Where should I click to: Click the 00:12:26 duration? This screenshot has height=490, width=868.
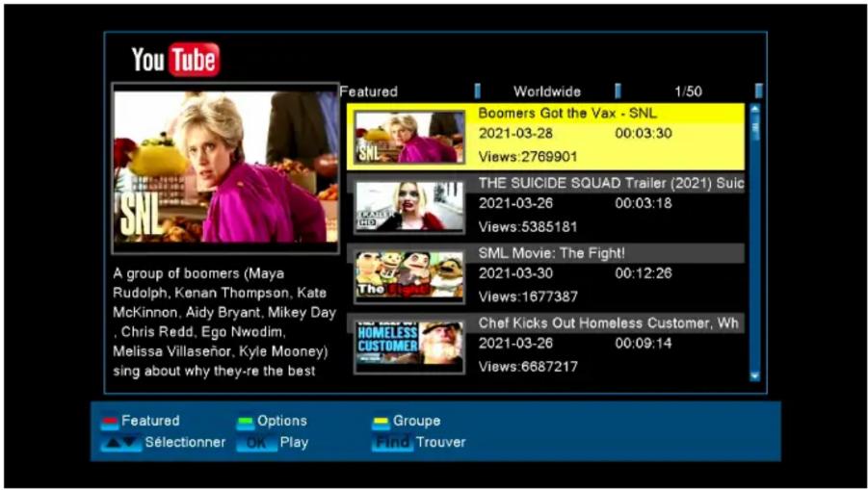[x=644, y=273]
